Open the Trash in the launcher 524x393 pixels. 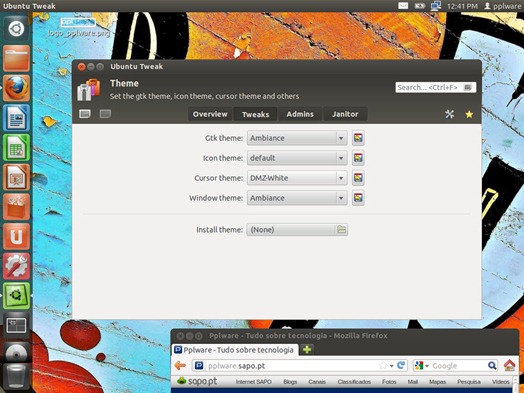16,378
